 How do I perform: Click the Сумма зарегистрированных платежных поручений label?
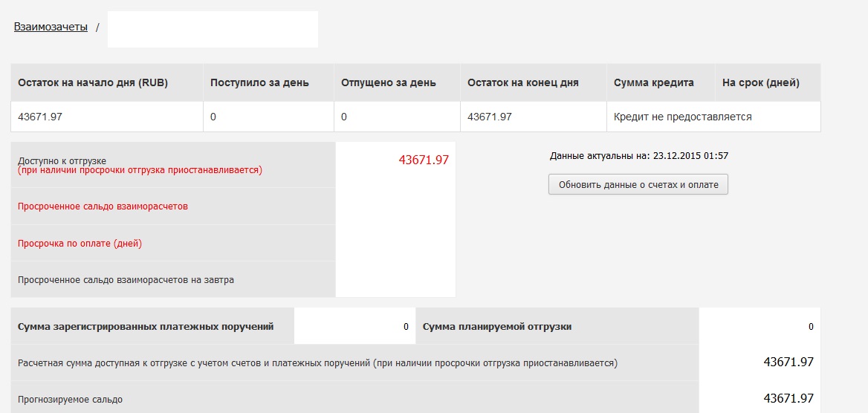(146, 326)
